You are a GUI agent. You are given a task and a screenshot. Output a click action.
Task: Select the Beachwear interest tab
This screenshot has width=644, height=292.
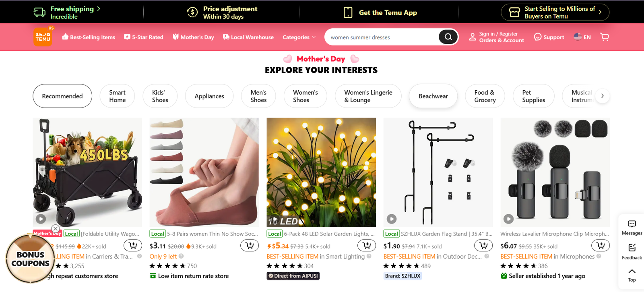(433, 96)
